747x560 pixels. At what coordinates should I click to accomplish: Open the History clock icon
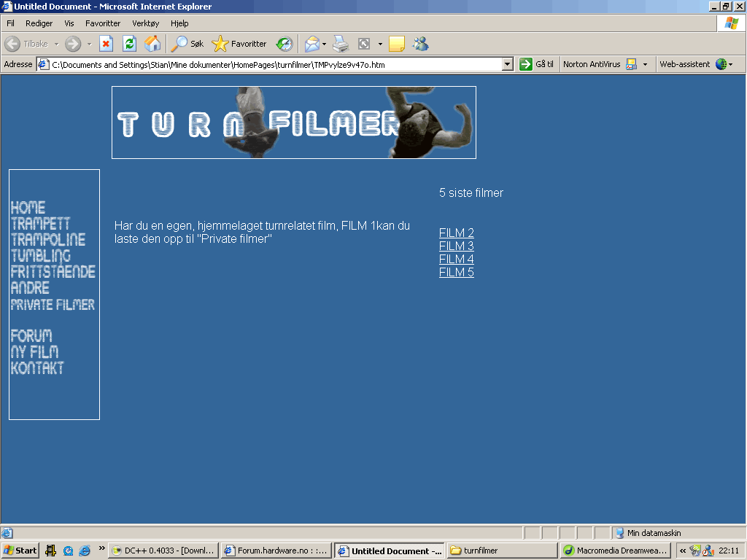285,44
